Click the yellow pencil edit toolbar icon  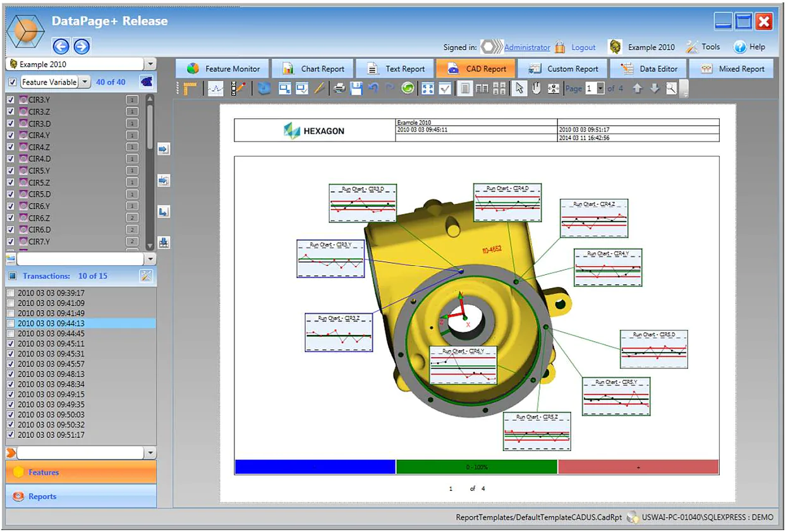[319, 89]
